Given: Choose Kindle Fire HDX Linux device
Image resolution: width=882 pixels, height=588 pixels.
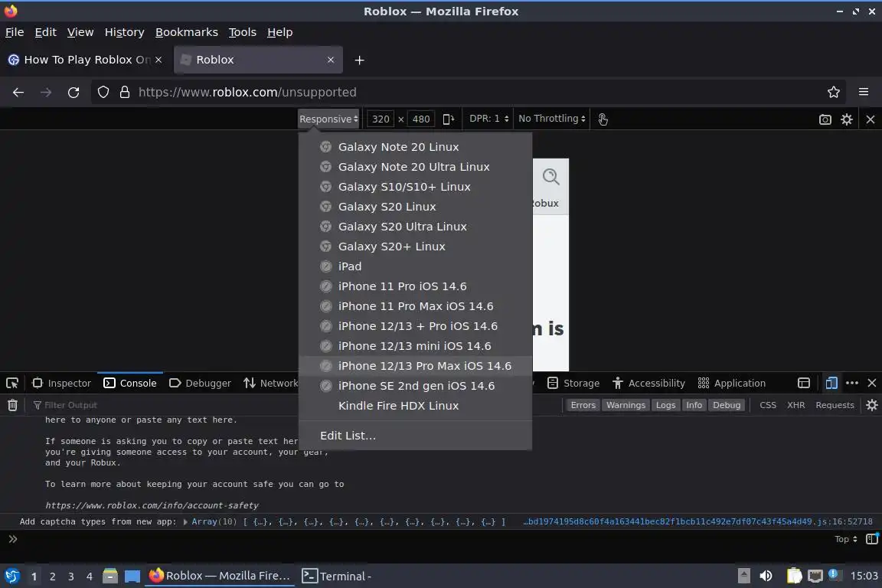Looking at the screenshot, I should coord(415,406).
